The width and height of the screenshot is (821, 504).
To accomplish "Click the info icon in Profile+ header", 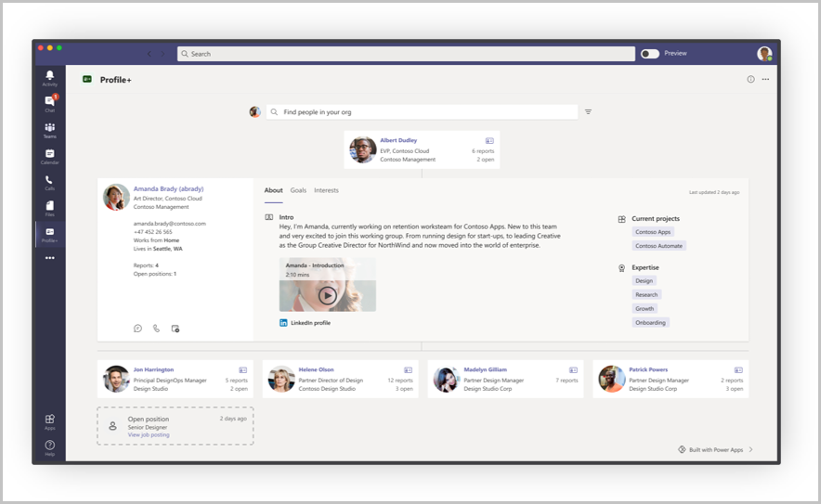I will (750, 79).
